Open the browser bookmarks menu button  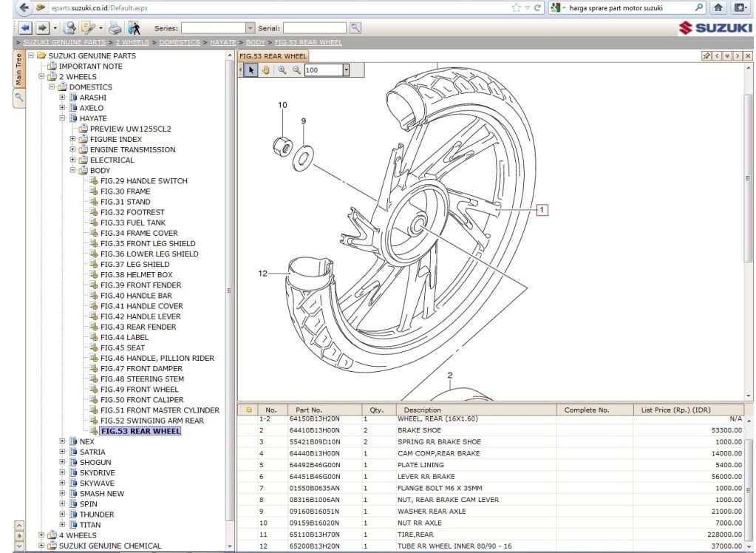click(x=740, y=7)
